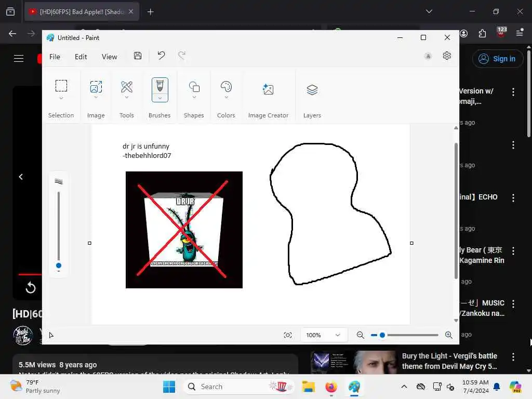Open File Explorer from the taskbar
Image resolution: width=532 pixels, height=399 pixels.
pyautogui.click(x=309, y=387)
